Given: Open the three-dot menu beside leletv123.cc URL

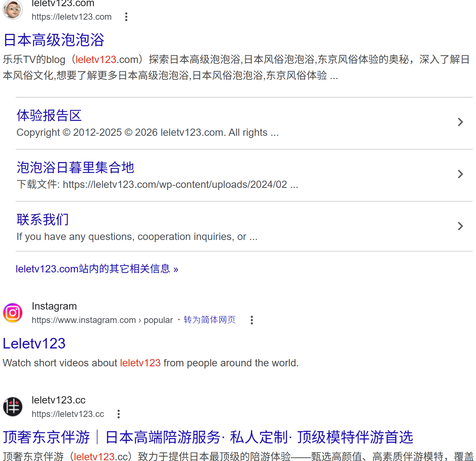Looking at the screenshot, I should tap(119, 414).
